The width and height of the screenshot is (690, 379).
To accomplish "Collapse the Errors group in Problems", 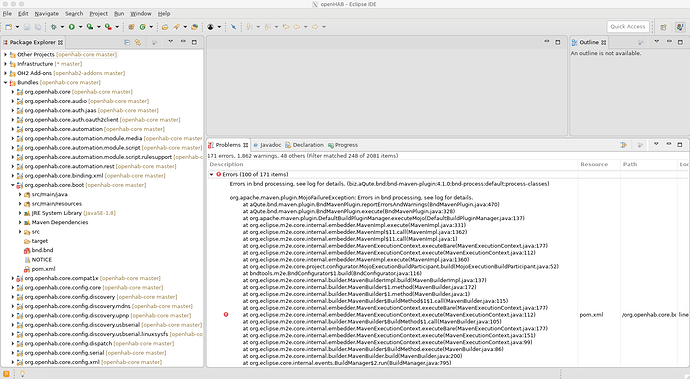I will [212, 174].
